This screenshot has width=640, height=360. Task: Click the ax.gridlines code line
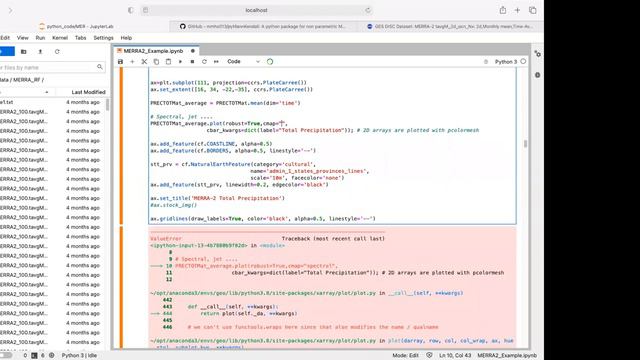point(262,219)
